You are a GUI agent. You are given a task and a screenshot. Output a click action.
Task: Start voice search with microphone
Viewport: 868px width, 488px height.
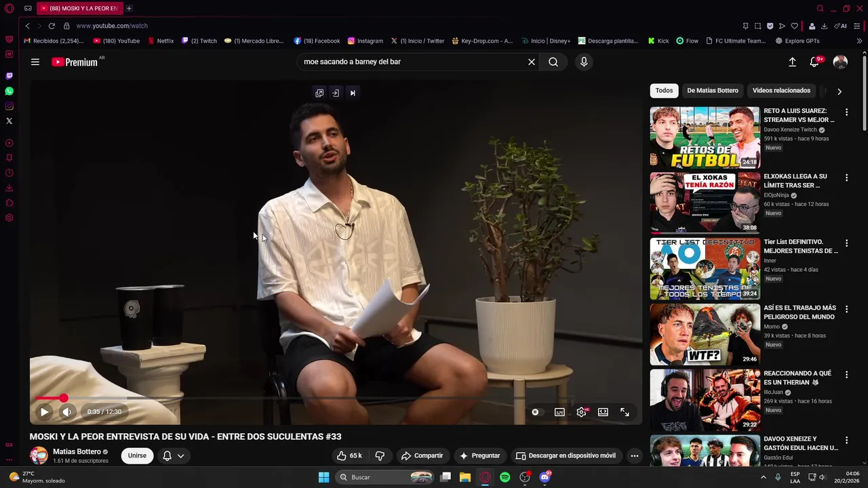(x=584, y=62)
